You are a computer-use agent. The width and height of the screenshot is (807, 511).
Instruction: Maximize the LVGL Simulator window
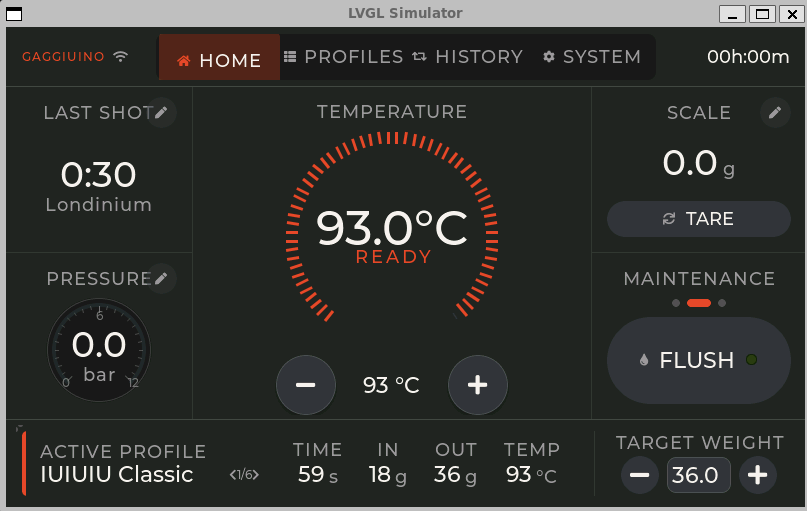(762, 14)
